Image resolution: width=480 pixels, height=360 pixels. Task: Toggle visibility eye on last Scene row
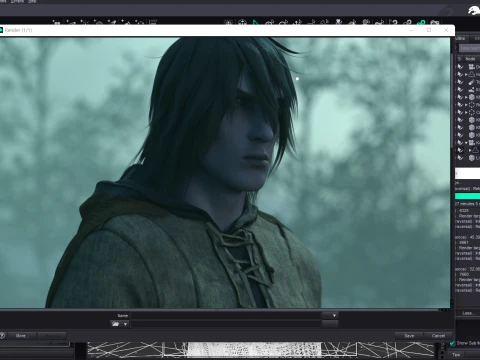tap(460, 158)
